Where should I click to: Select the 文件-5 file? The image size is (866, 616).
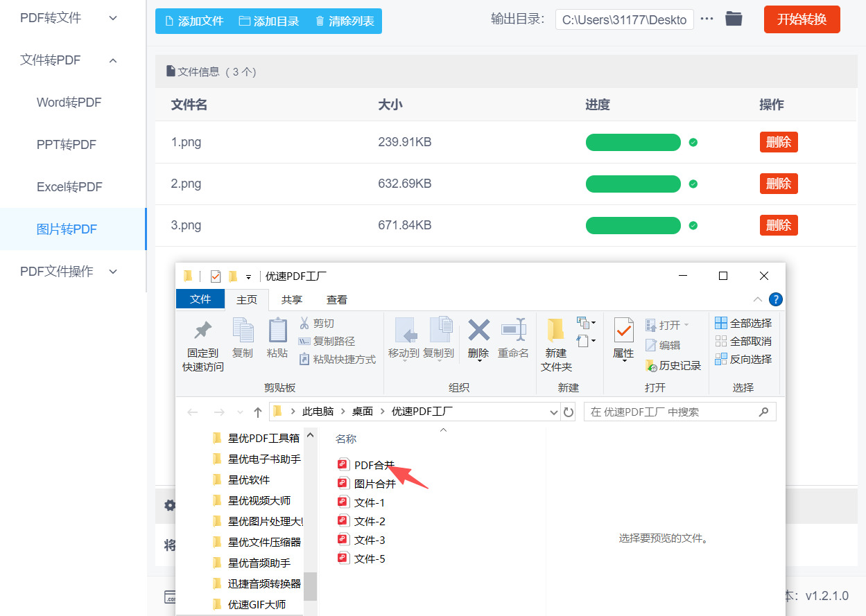tap(361, 558)
